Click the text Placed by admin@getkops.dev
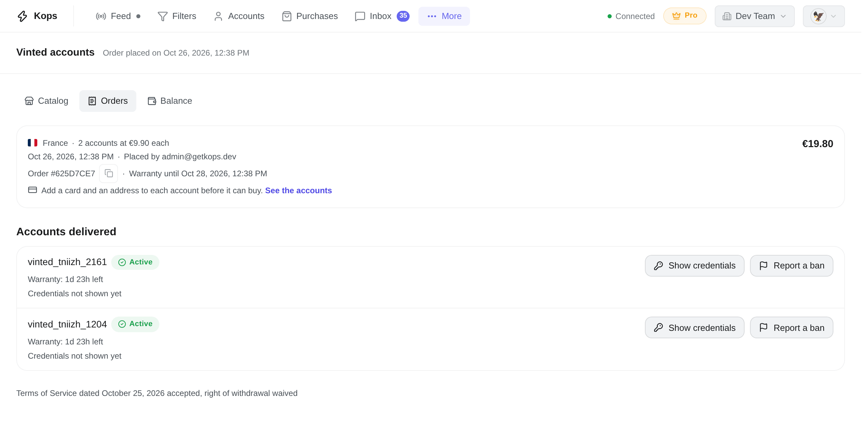This screenshot has width=868, height=421. tap(180, 157)
